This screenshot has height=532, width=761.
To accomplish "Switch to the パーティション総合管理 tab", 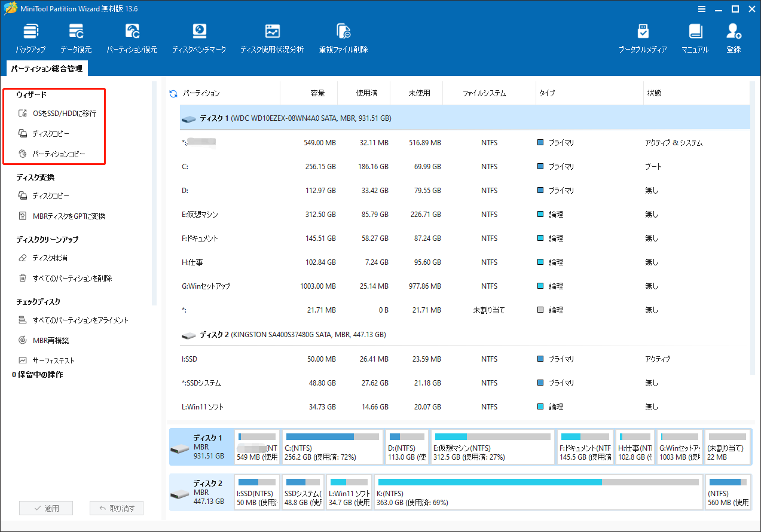I will [47, 69].
